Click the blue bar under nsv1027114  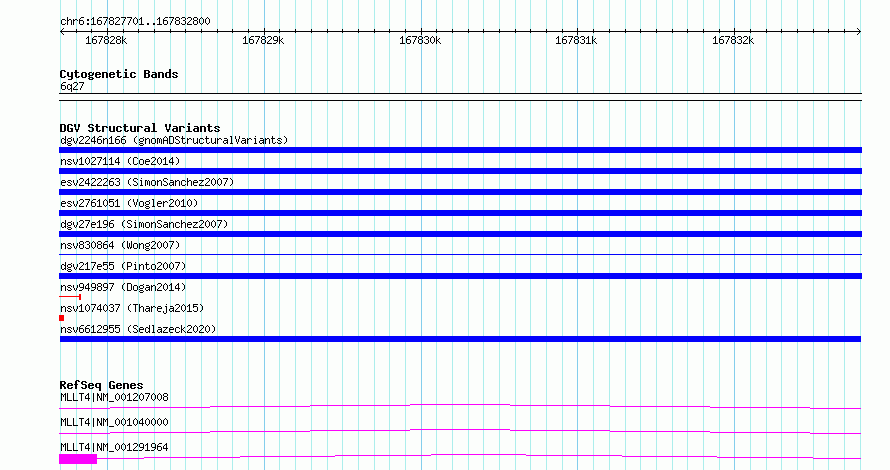point(460,171)
